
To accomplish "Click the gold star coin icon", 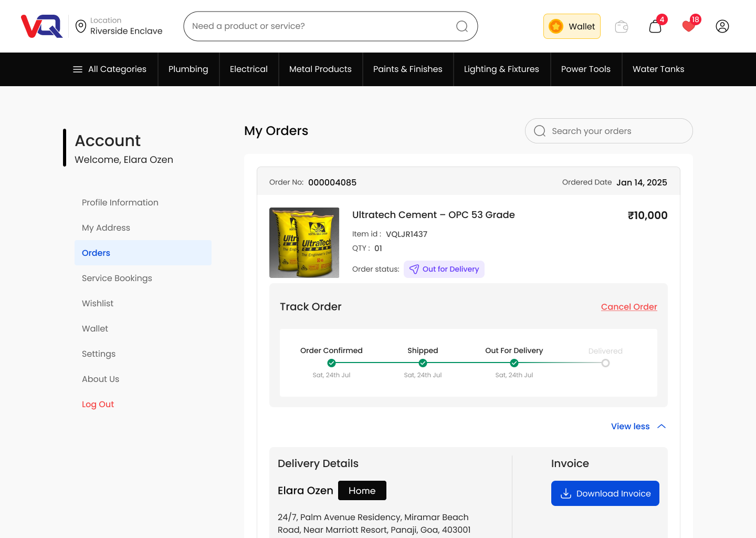I will [556, 26].
